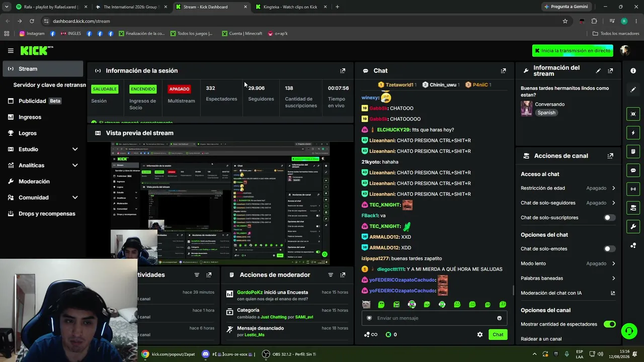Click Pregunta a Gemini button
The image size is (644, 362).
click(x=566, y=7)
